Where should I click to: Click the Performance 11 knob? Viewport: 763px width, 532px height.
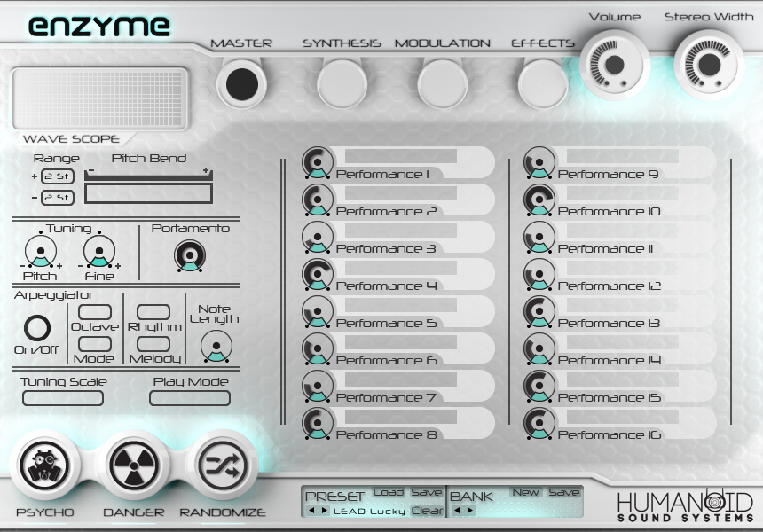[x=539, y=238]
